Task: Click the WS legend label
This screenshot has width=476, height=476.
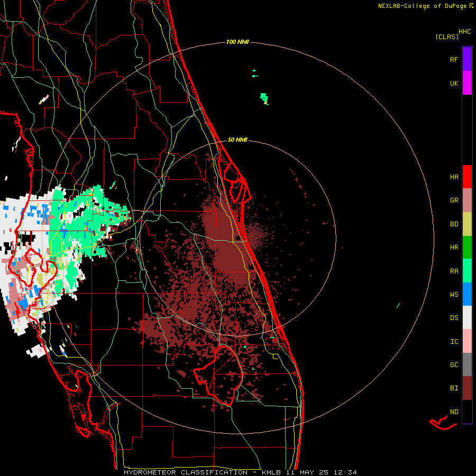Action: pos(454,295)
